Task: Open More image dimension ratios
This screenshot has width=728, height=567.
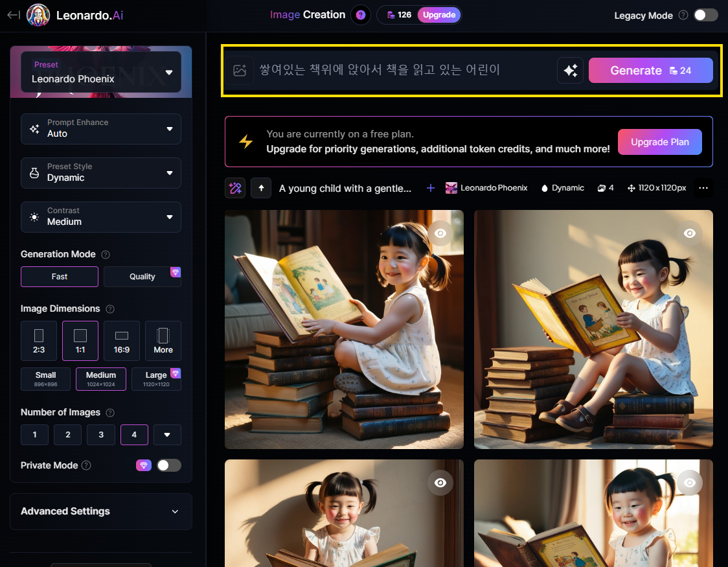Action: (163, 341)
